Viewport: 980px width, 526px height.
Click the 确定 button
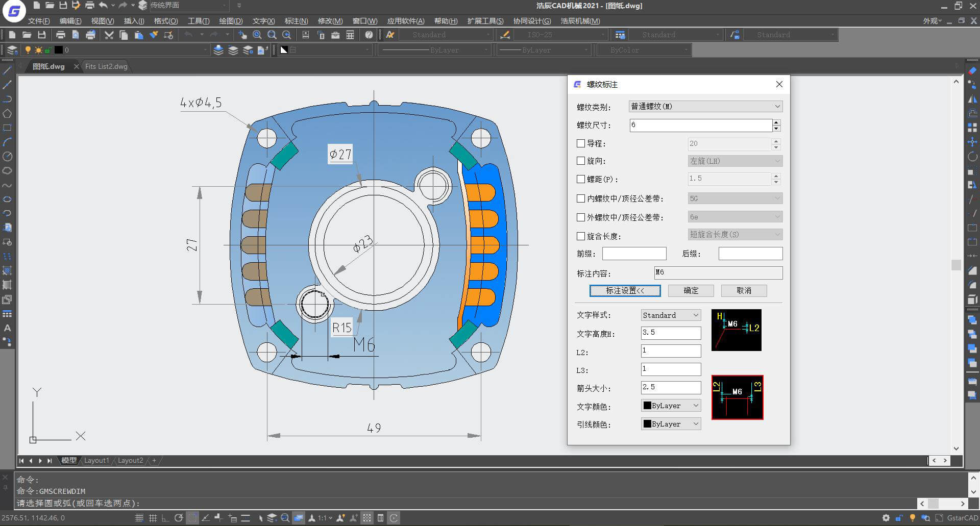(x=691, y=291)
